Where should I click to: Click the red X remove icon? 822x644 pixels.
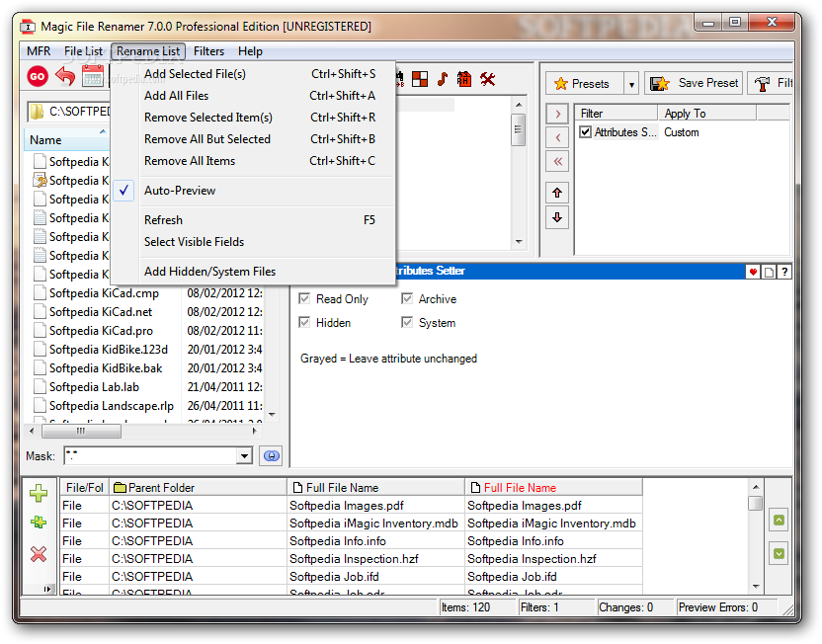tap(39, 554)
